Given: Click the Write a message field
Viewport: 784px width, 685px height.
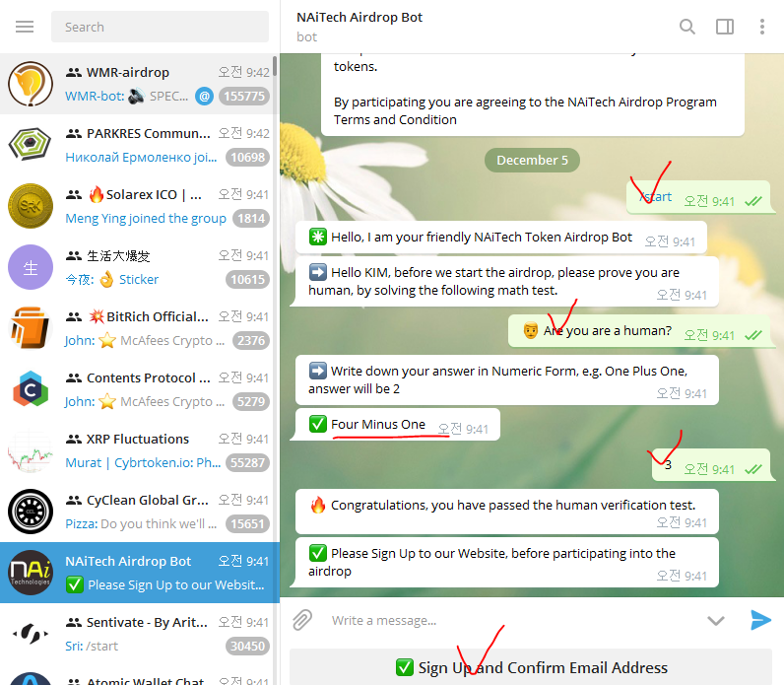Looking at the screenshot, I should [510, 621].
